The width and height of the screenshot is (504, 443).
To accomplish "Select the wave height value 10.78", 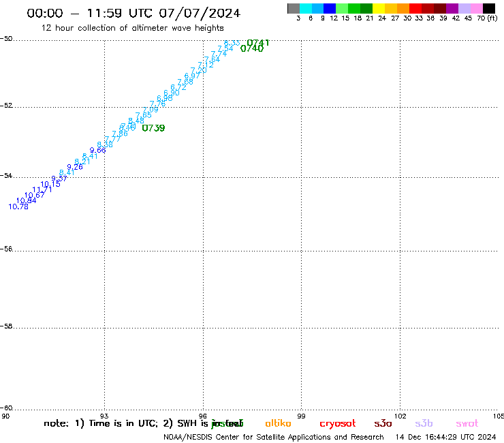I will tap(18, 207).
